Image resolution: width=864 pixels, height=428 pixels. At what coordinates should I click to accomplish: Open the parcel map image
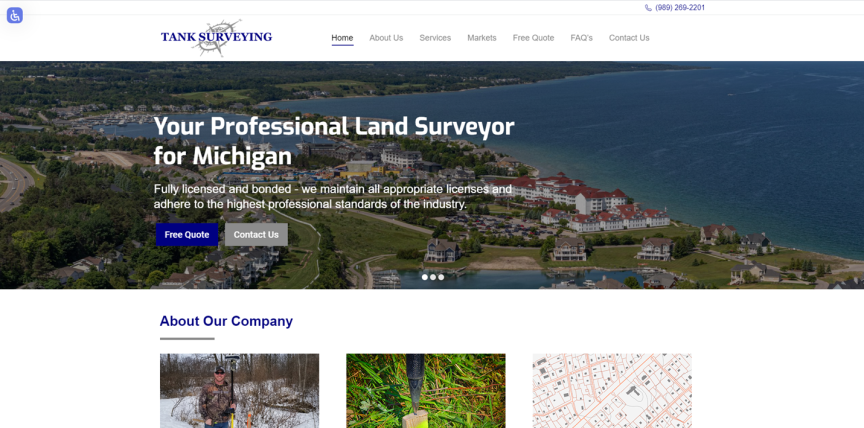click(611, 390)
